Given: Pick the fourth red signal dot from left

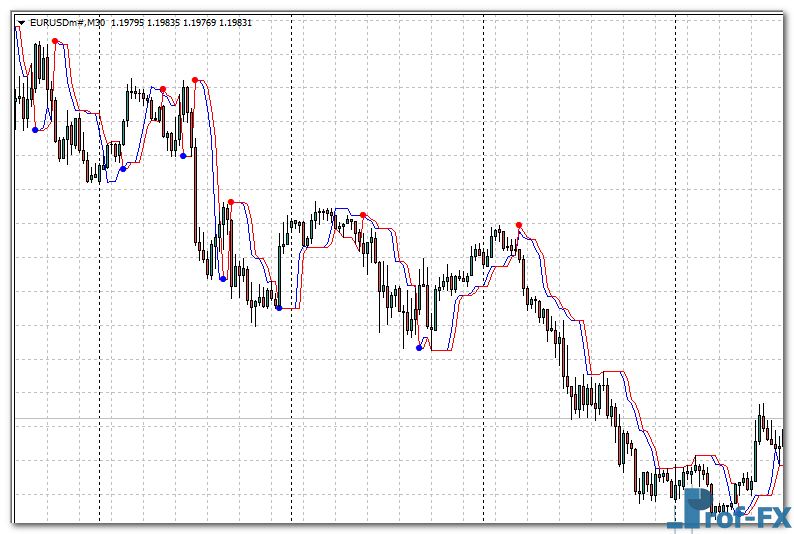Looking at the screenshot, I should point(231,202).
